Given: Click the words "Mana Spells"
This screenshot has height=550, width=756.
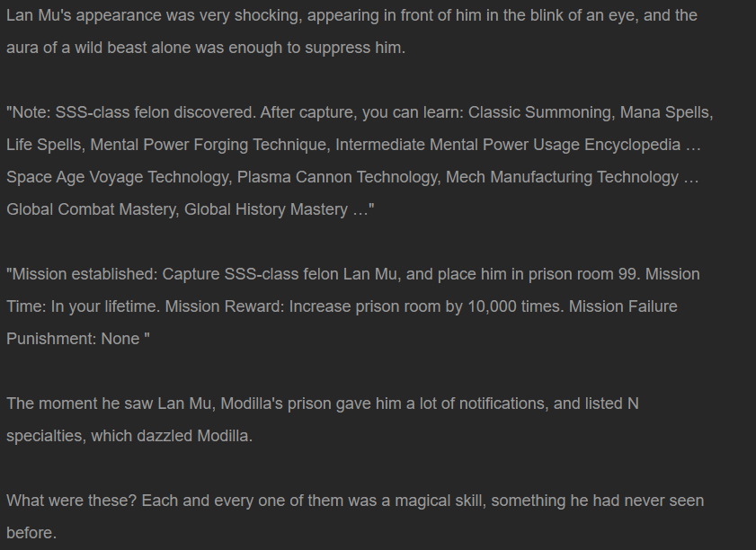Looking at the screenshot, I should pos(665,112).
